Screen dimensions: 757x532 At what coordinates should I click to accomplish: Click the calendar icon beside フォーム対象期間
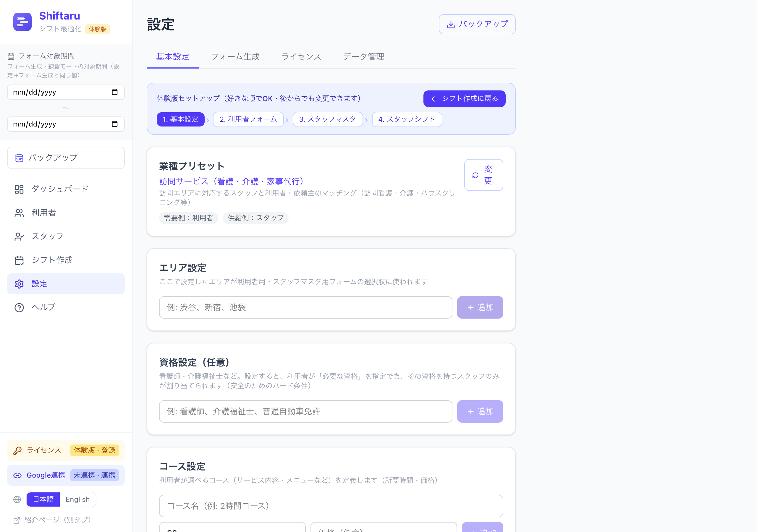click(x=11, y=56)
